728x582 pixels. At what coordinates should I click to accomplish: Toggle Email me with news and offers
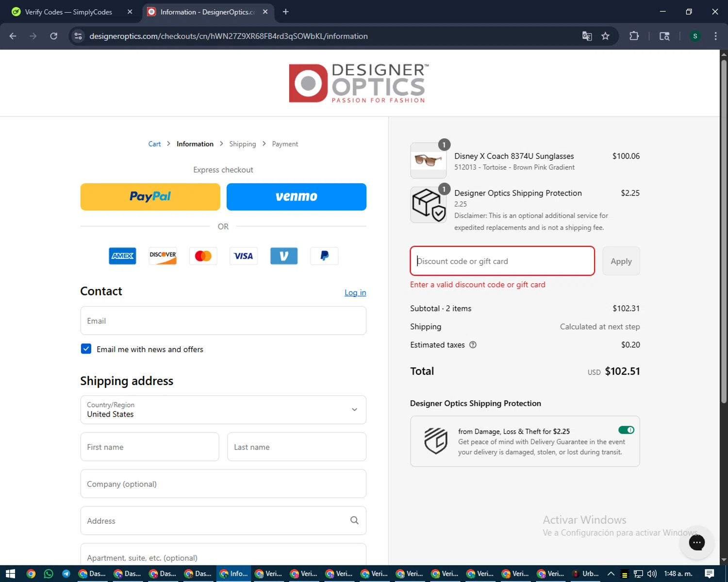[x=86, y=349]
